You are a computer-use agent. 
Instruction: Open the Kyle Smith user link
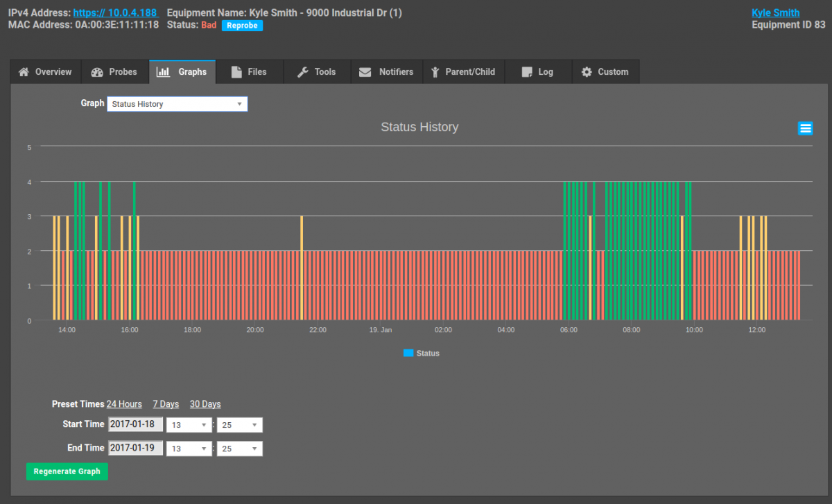(x=775, y=12)
